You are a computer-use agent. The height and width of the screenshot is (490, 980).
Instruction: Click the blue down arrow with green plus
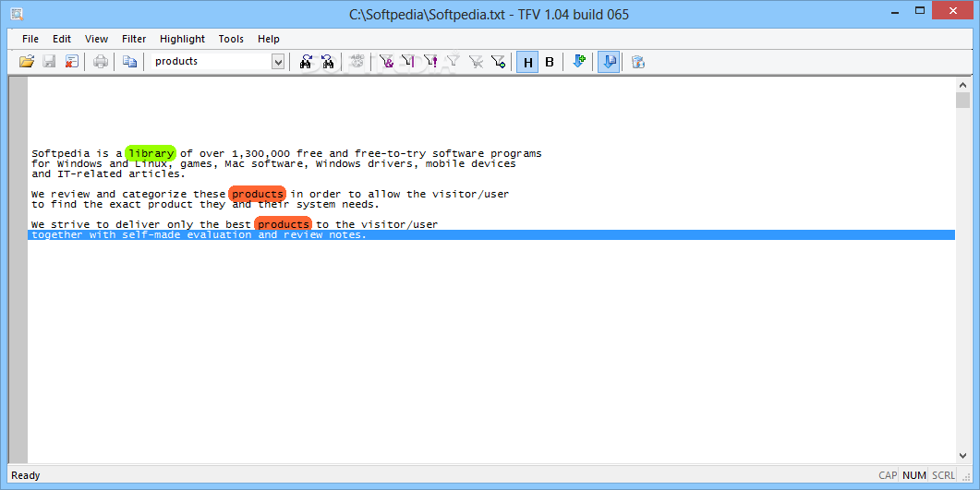coord(579,61)
